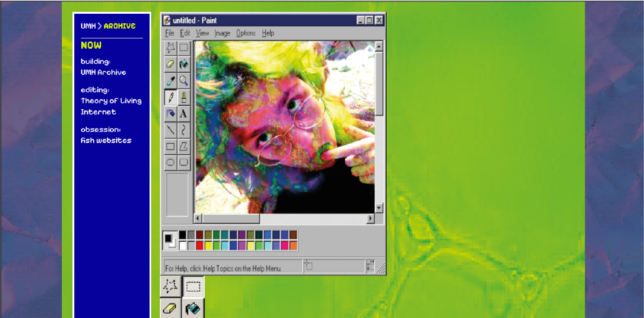This screenshot has width=644, height=318.
Task: Select the rectangular Select tool
Action: 184,48
